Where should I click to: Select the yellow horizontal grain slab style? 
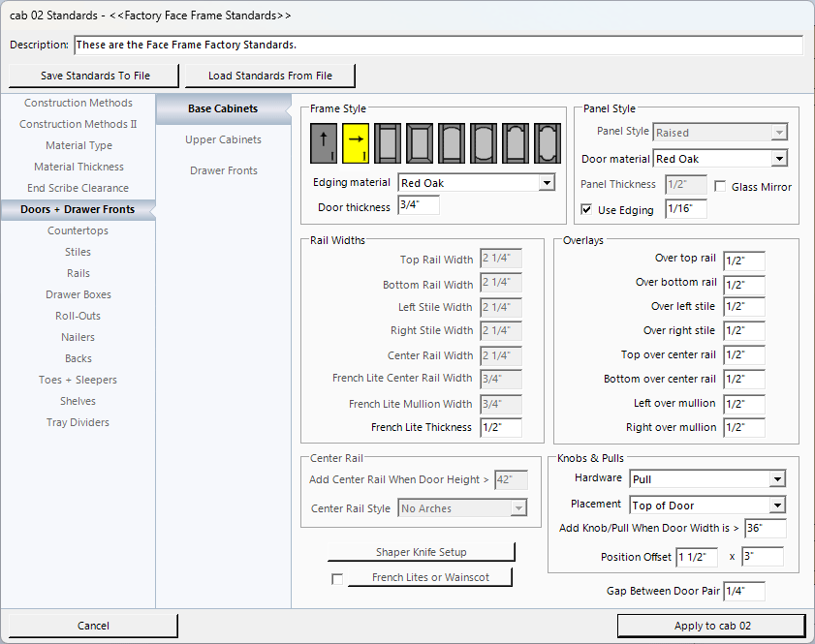tap(356, 144)
